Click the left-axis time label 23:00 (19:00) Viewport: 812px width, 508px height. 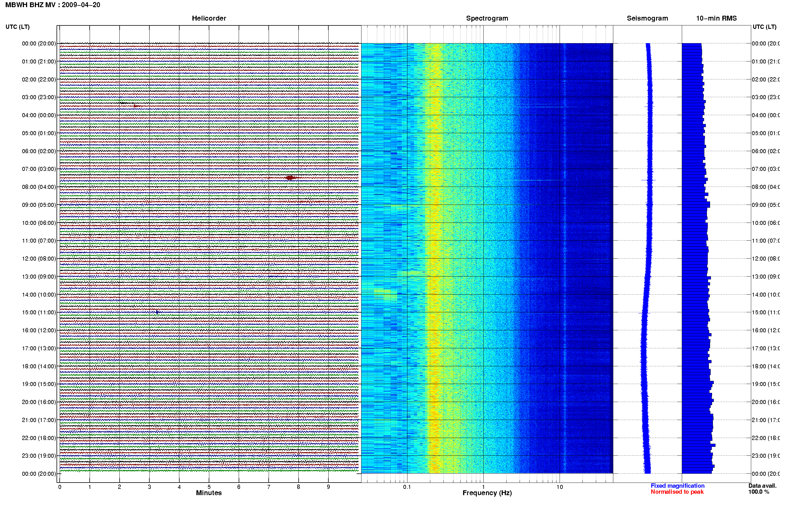pos(39,456)
